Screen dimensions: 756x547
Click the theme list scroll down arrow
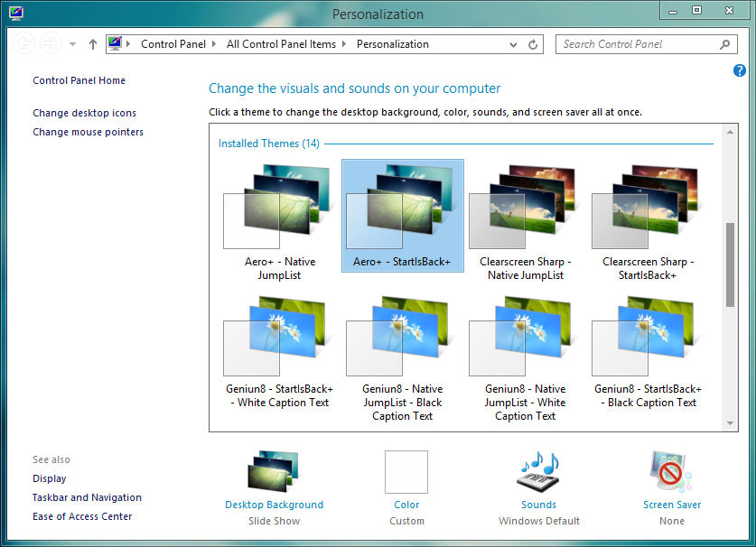(x=730, y=423)
